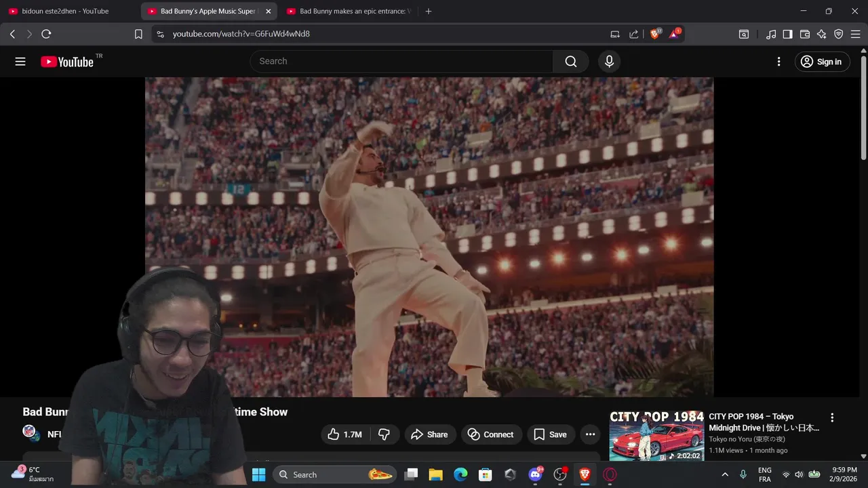Expand hidden system tray icons chevron
The height and width of the screenshot is (488, 868).
coord(725,474)
